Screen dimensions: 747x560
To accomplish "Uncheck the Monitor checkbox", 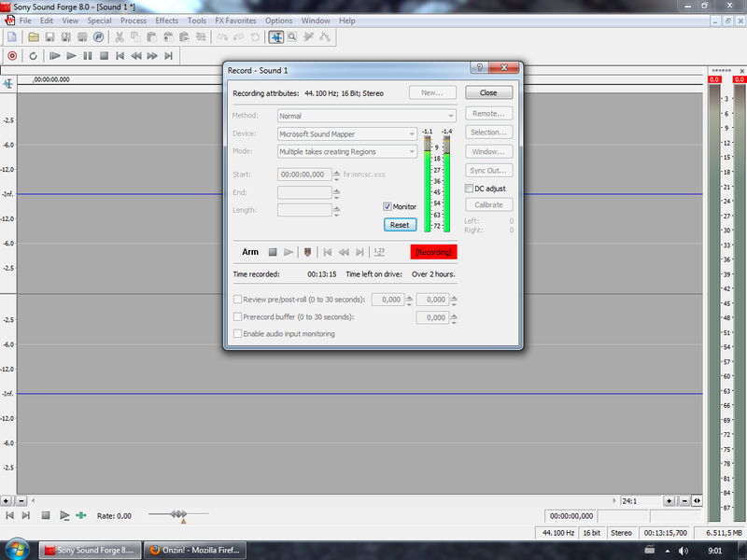I will coord(388,206).
